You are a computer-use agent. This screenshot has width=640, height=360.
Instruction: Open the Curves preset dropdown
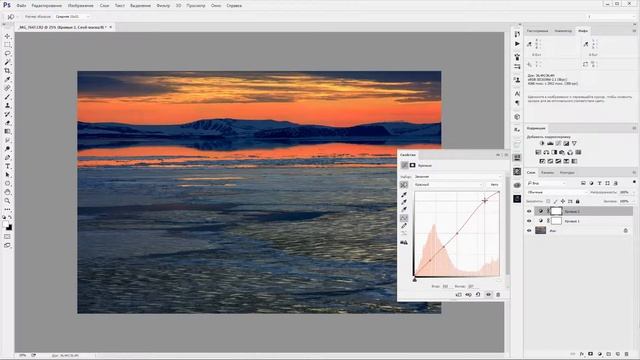(458, 177)
